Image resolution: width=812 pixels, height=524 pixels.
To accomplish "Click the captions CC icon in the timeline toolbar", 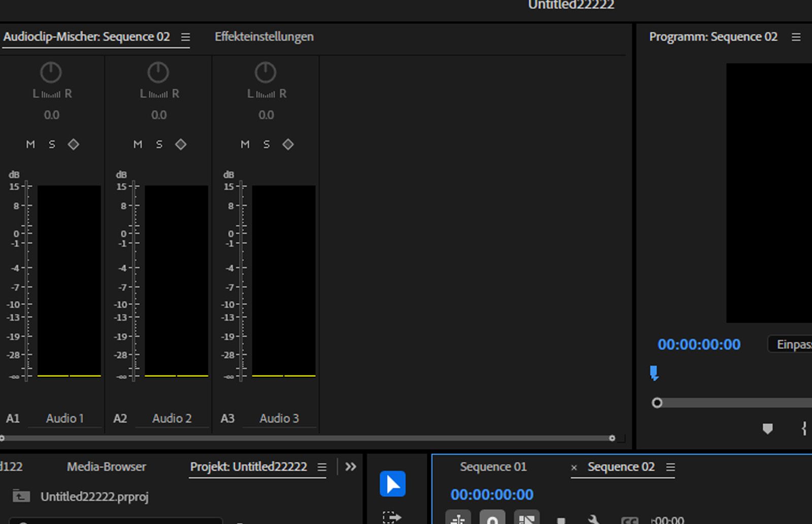I will [x=632, y=521].
